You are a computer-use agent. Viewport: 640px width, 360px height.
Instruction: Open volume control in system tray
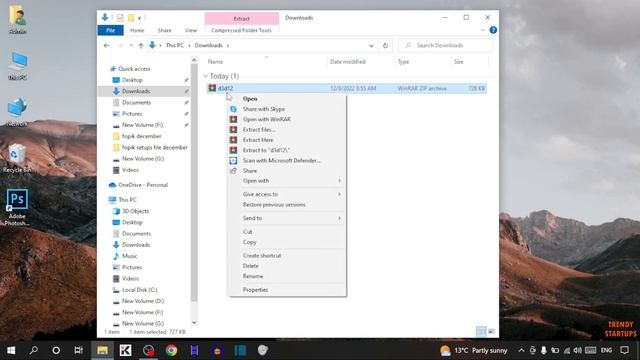577,350
